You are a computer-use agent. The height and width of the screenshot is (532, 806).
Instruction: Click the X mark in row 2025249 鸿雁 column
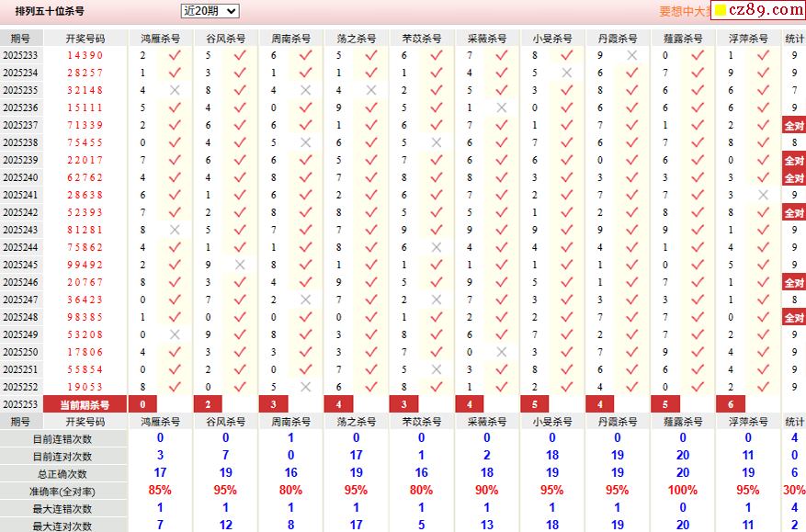click(175, 334)
